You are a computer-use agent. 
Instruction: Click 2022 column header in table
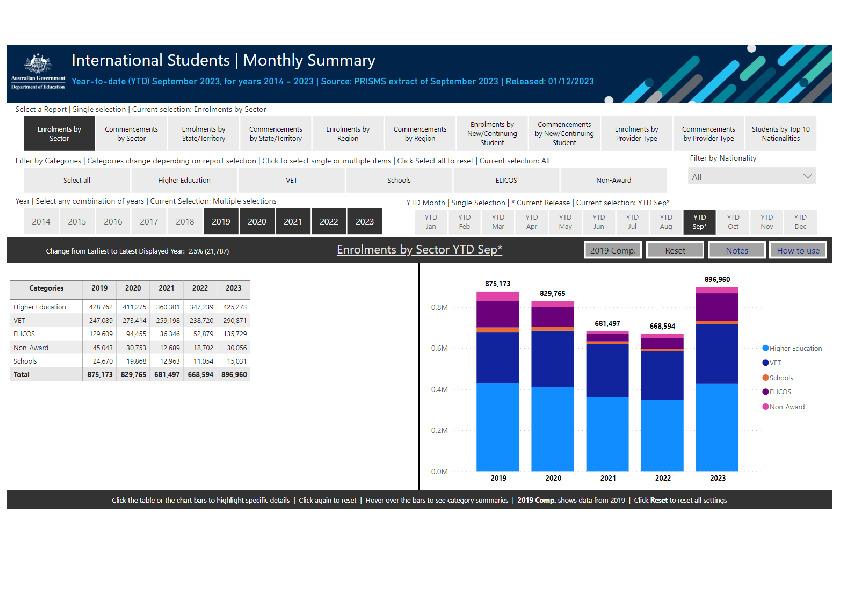tap(200, 288)
